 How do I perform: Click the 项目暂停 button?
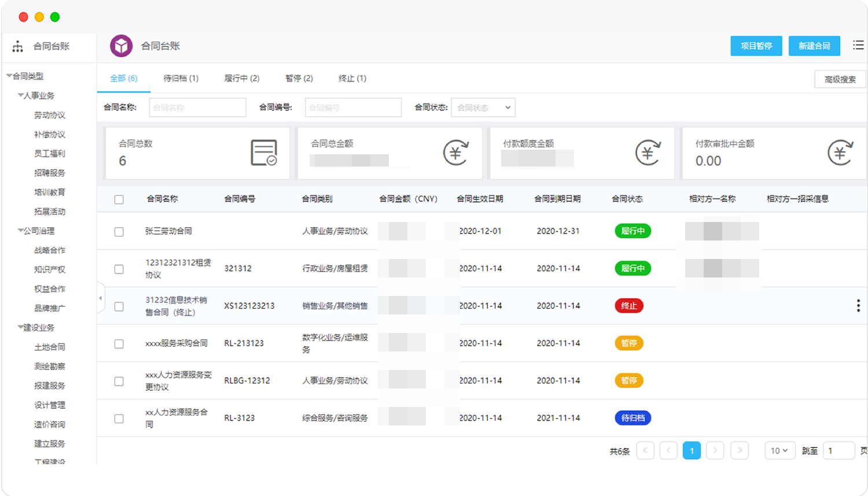tap(756, 46)
